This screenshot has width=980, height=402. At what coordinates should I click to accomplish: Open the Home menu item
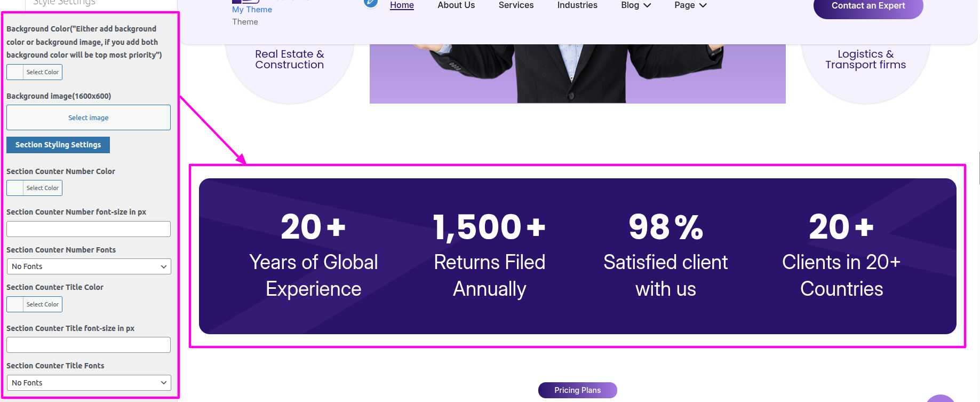pyautogui.click(x=402, y=5)
